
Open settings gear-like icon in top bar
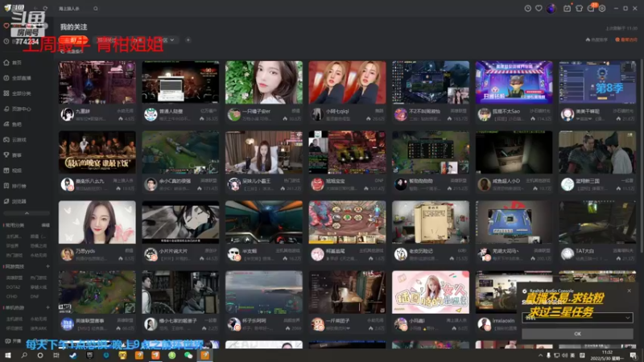click(602, 8)
